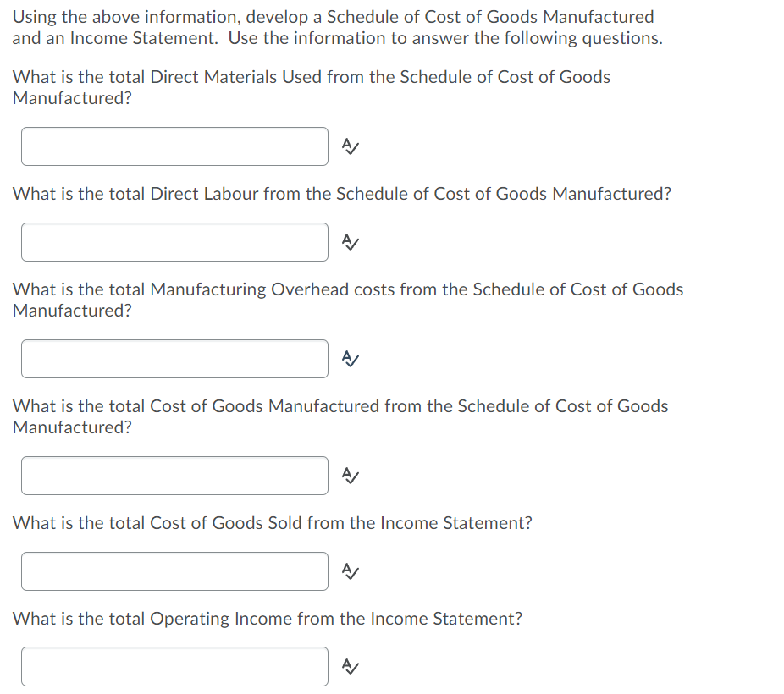Select spellcheck icon next to Cost of Goods Manufactured box

[x=350, y=476]
